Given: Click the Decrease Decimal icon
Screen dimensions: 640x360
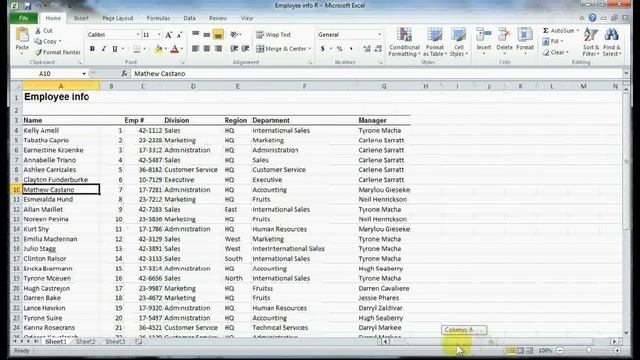Looking at the screenshot, I should [x=378, y=49].
